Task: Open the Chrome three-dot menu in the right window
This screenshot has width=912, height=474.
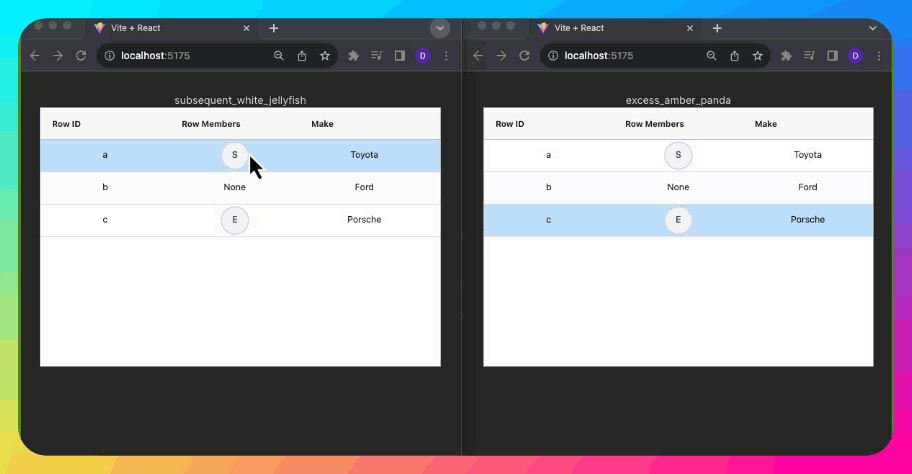Action: click(879, 56)
